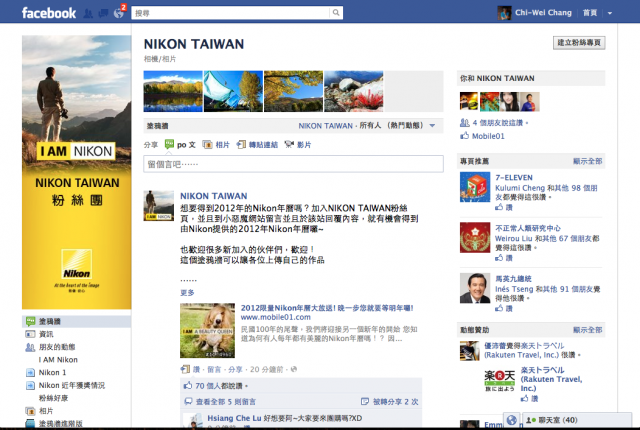Open Mobile01 page link
This screenshot has height=430, width=640.
tap(488, 136)
